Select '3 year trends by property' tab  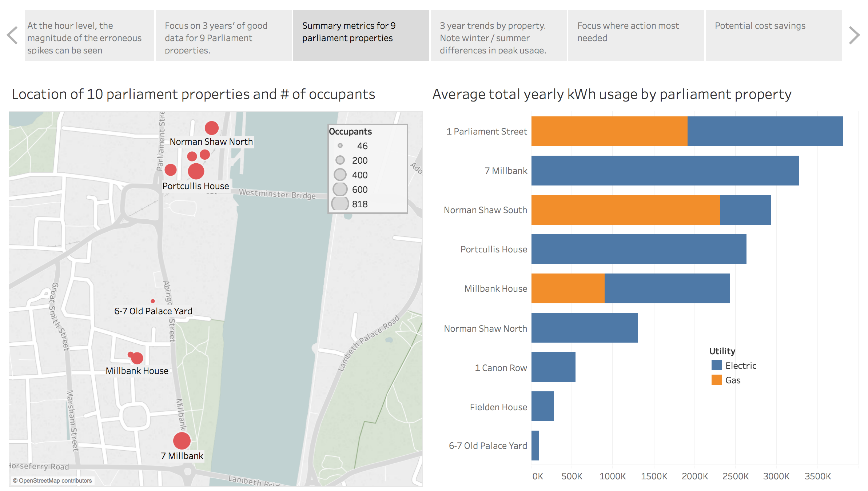pyautogui.click(x=498, y=36)
